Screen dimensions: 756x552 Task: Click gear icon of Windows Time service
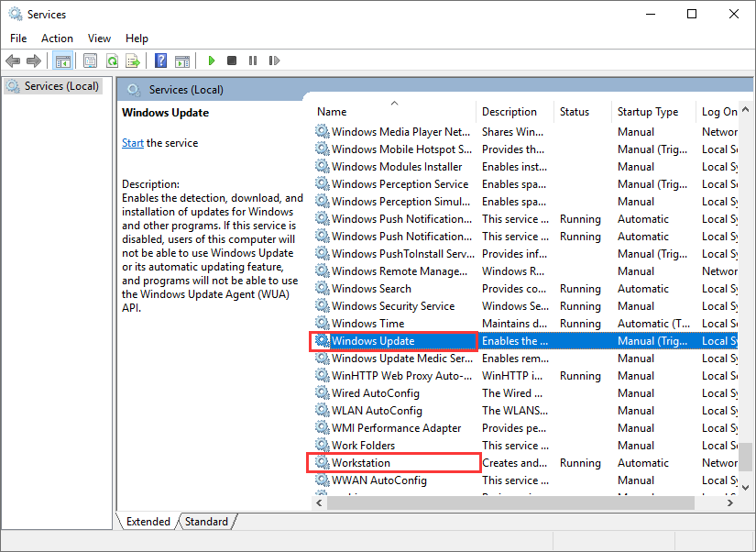322,323
